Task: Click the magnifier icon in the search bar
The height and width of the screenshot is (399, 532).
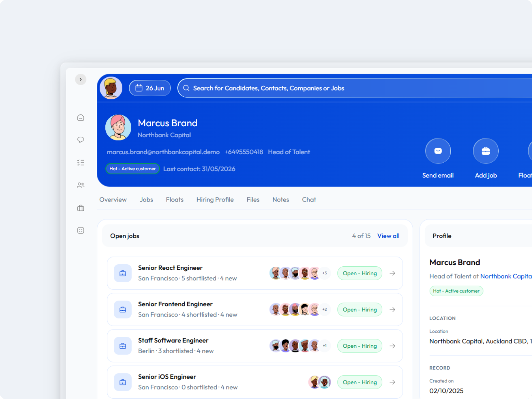Action: 186,88
